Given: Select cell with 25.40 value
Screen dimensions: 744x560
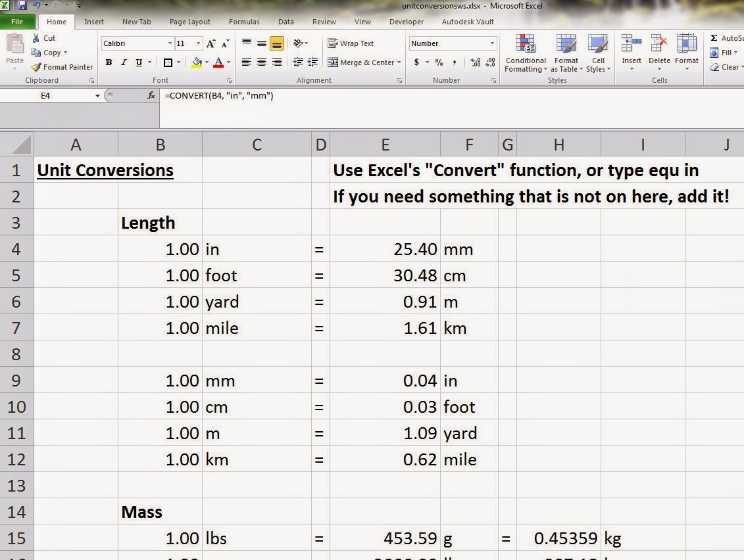Looking at the screenshot, I should (385, 249).
